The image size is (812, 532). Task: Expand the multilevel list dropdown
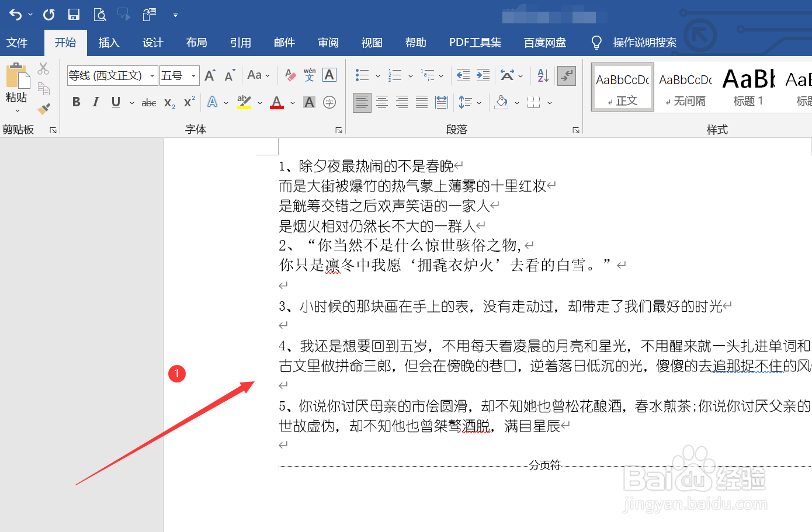click(x=441, y=75)
